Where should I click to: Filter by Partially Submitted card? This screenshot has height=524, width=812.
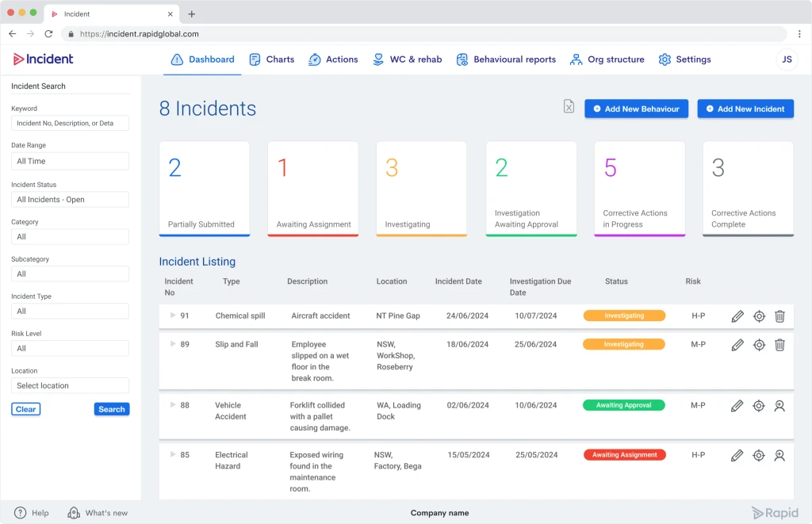(x=205, y=189)
